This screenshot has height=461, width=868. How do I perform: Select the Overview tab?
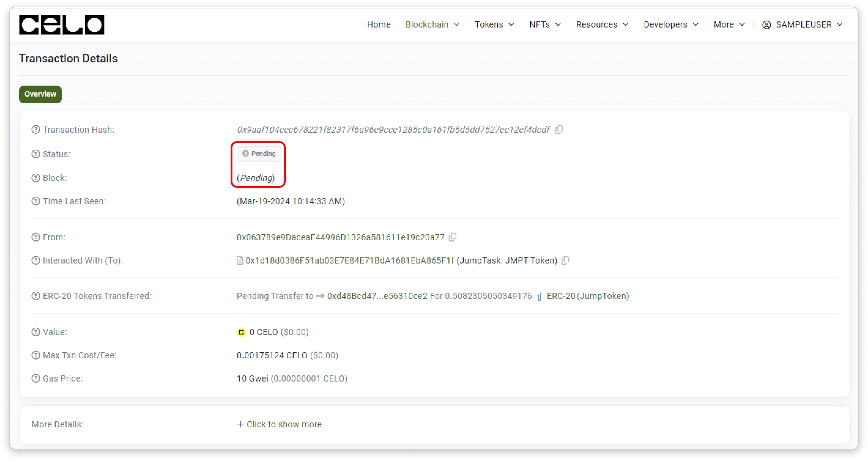40,94
